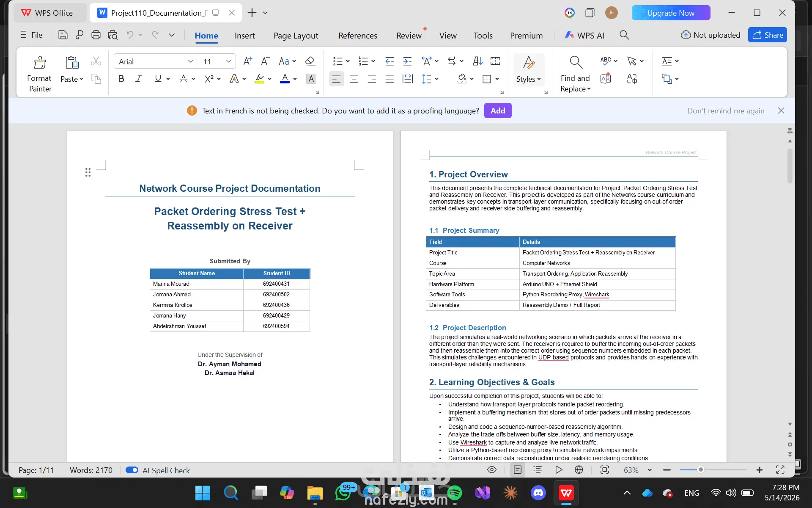Click the full screen icon in status bar
812x508 pixels.
coord(780,469)
